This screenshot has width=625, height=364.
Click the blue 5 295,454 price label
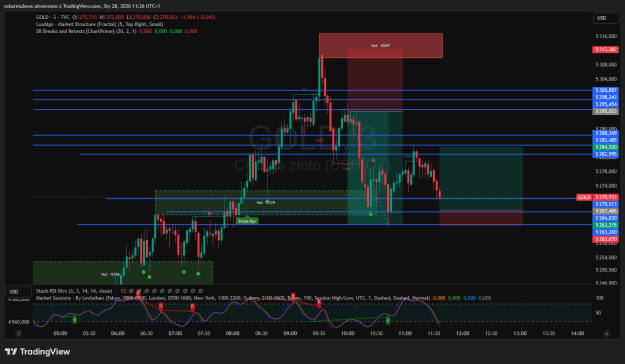(605, 104)
